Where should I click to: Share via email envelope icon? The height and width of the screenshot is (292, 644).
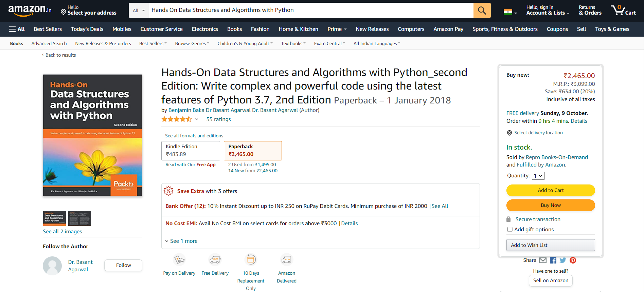pos(543,260)
